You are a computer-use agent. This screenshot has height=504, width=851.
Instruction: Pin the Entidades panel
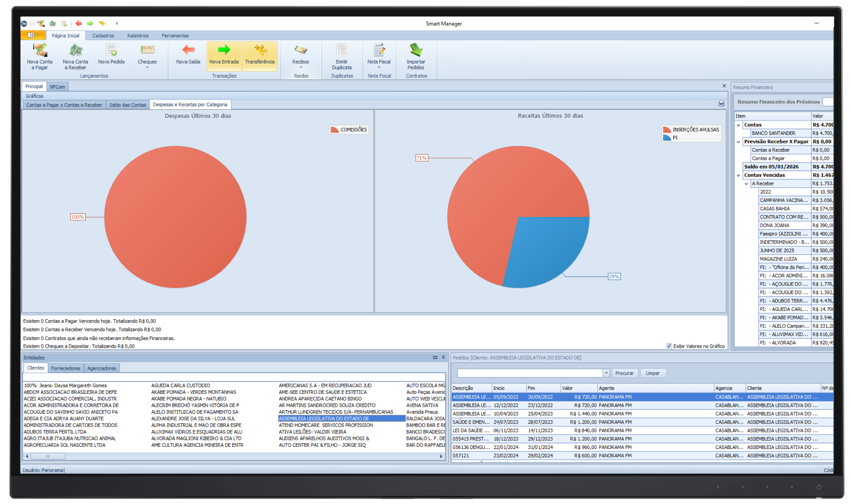point(444,357)
